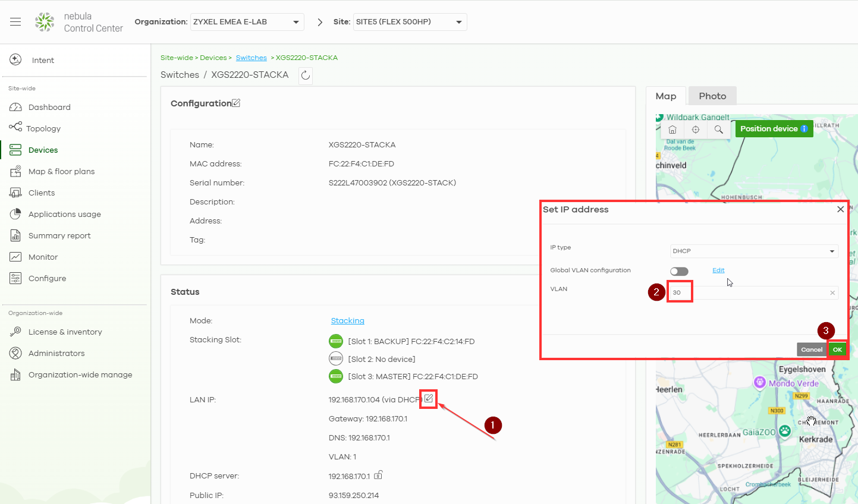Edit the LAN IP address
This screenshot has width=858, height=504.
[x=429, y=399]
